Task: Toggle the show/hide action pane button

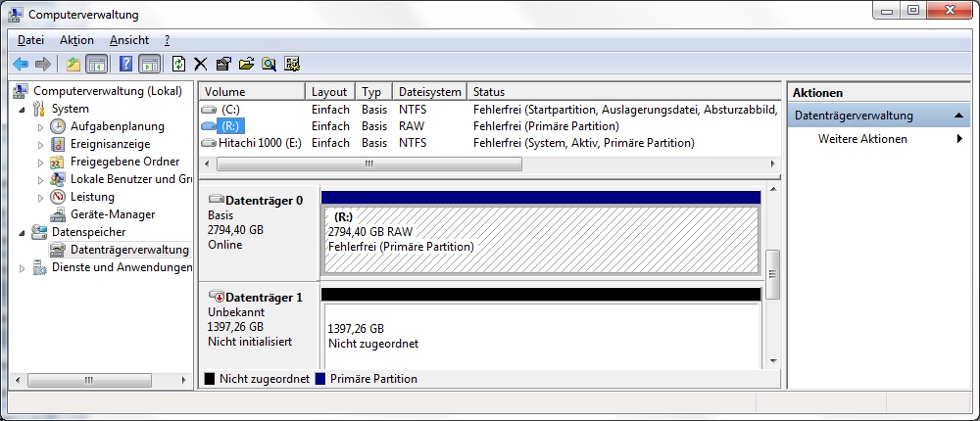Action: (x=149, y=64)
